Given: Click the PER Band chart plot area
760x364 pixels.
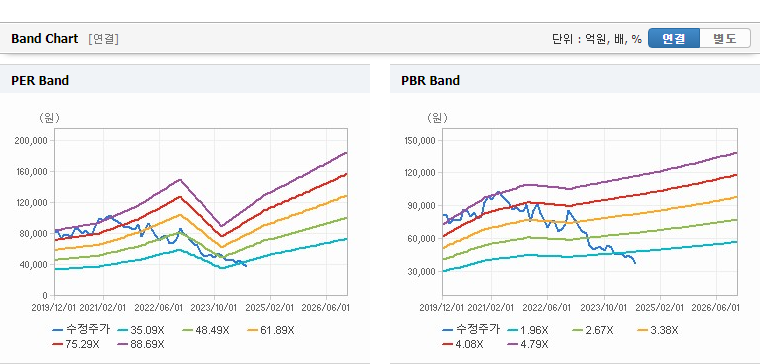Looking at the screenshot, I should coord(201,212).
